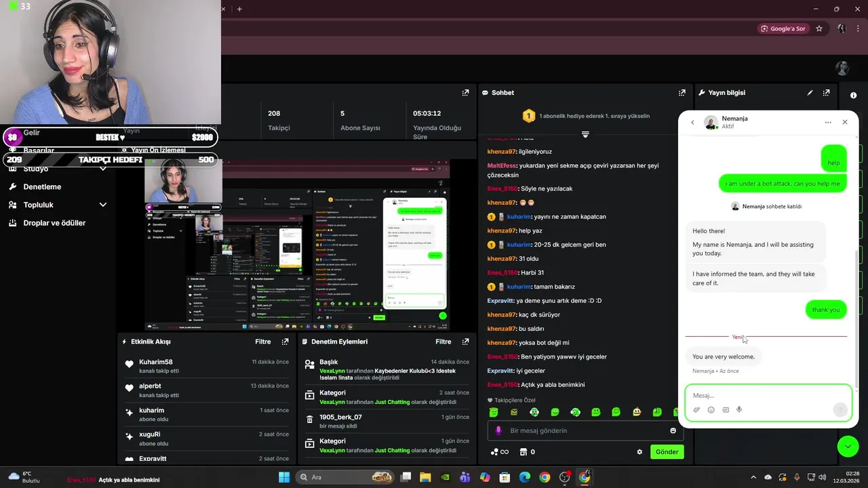Open the Kick account avatar top right
868x488 pixels.
[842, 68]
